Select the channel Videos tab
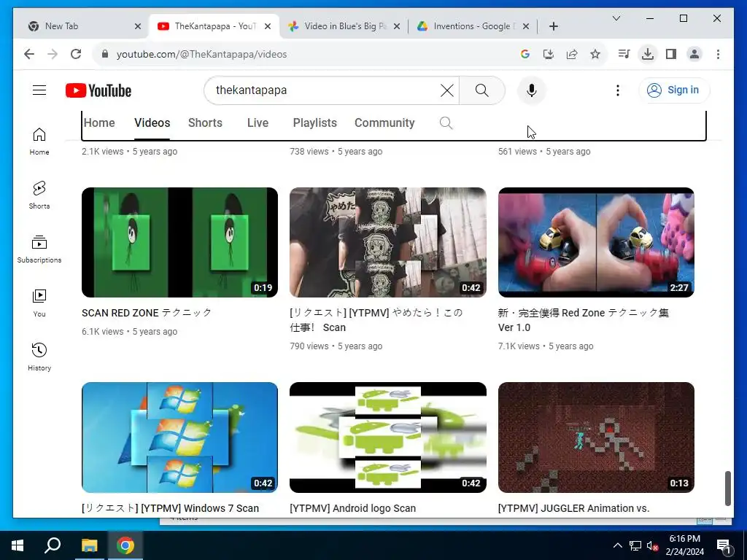Screen dimensions: 747x560 point(152,122)
